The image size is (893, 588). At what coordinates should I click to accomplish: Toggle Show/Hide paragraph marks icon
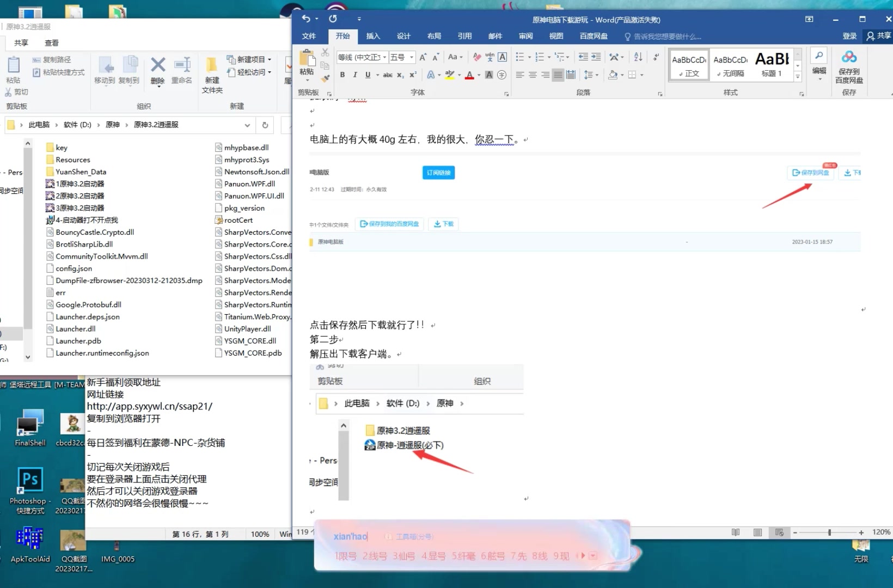coord(656,57)
